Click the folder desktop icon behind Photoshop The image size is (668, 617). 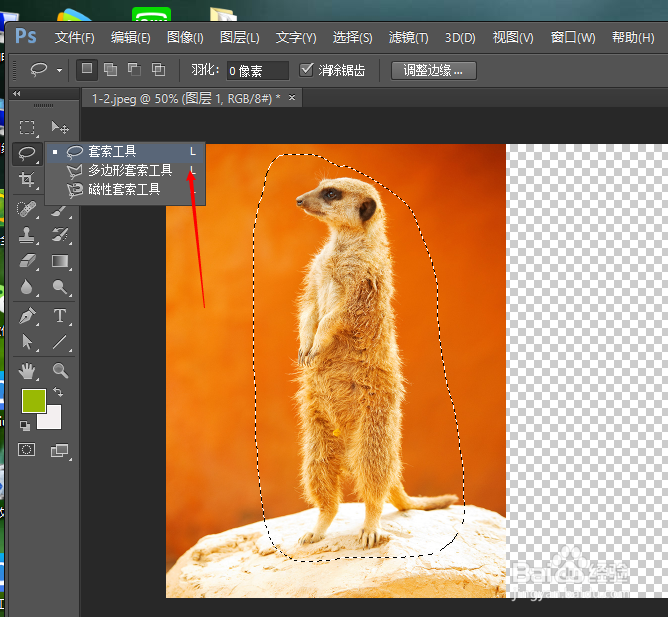pos(223,14)
